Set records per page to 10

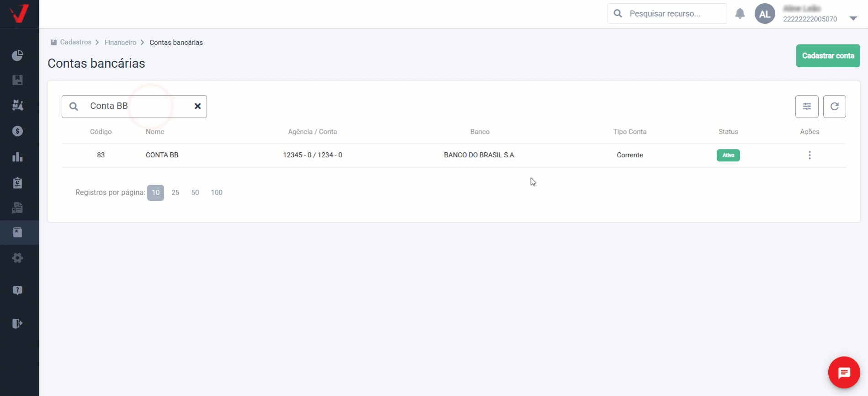pos(156,193)
